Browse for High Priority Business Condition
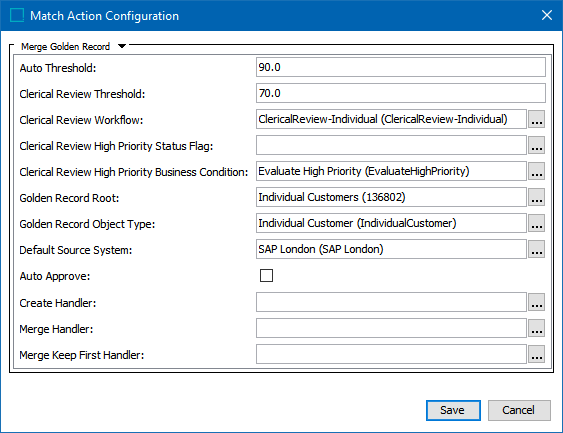Image resolution: width=563 pixels, height=433 pixels. (536, 171)
